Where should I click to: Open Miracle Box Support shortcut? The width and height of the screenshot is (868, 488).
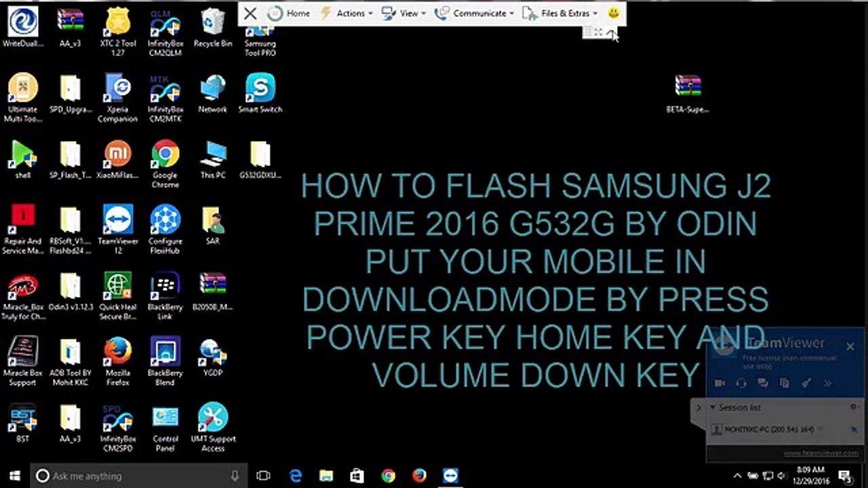tap(23, 361)
